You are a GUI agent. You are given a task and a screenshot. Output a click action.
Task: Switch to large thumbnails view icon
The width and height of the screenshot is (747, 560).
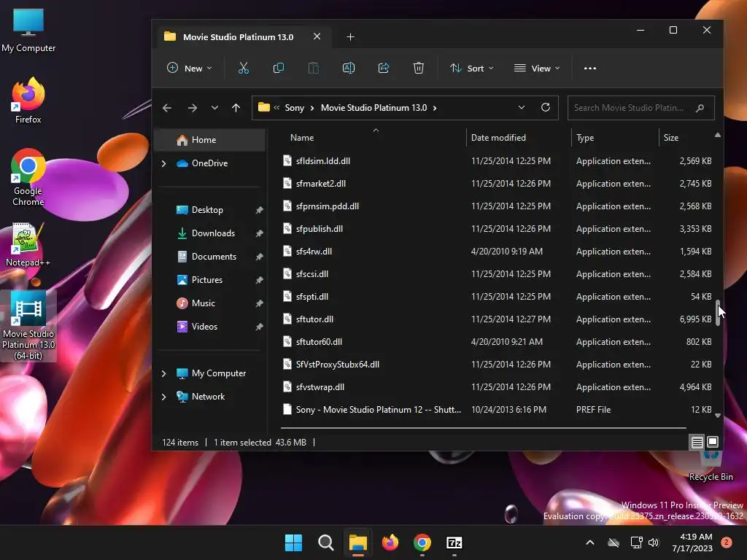[x=713, y=442]
